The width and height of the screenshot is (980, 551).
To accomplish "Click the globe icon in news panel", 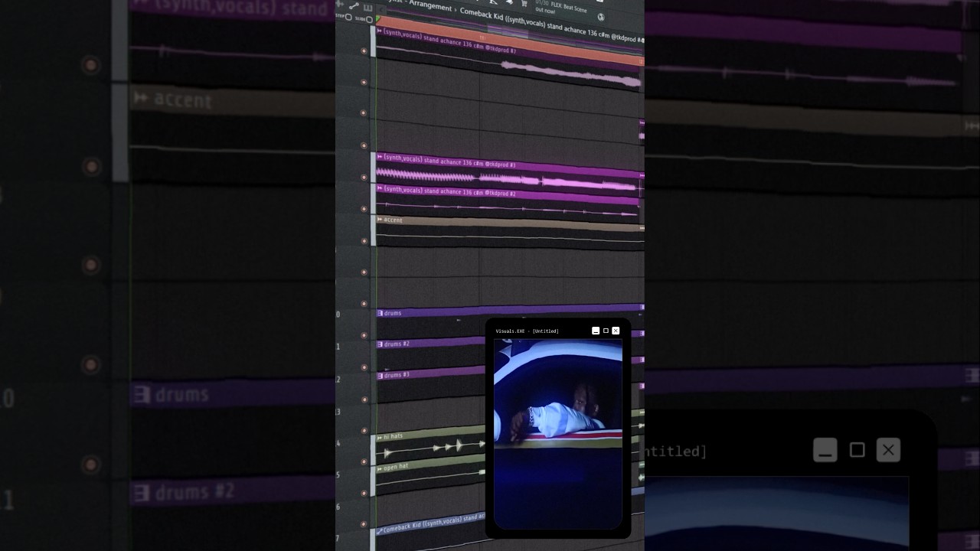I will [601, 17].
